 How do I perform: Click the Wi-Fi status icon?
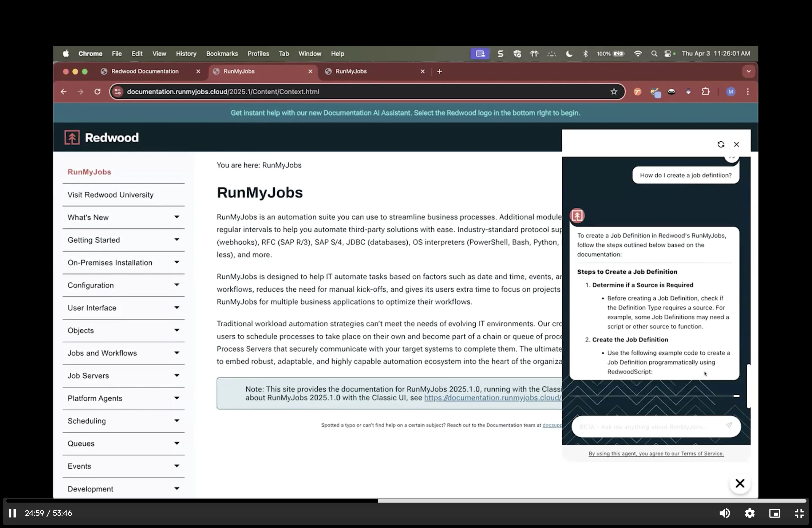pyautogui.click(x=638, y=54)
